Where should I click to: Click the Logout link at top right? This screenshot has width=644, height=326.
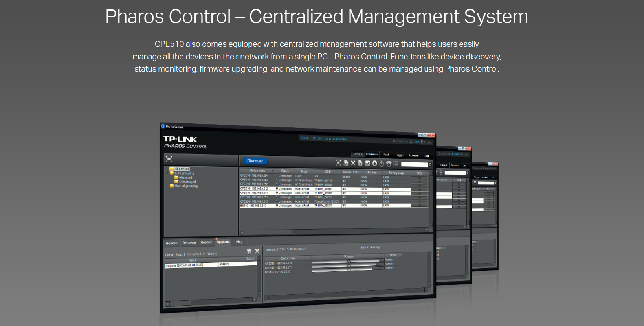coord(427,142)
